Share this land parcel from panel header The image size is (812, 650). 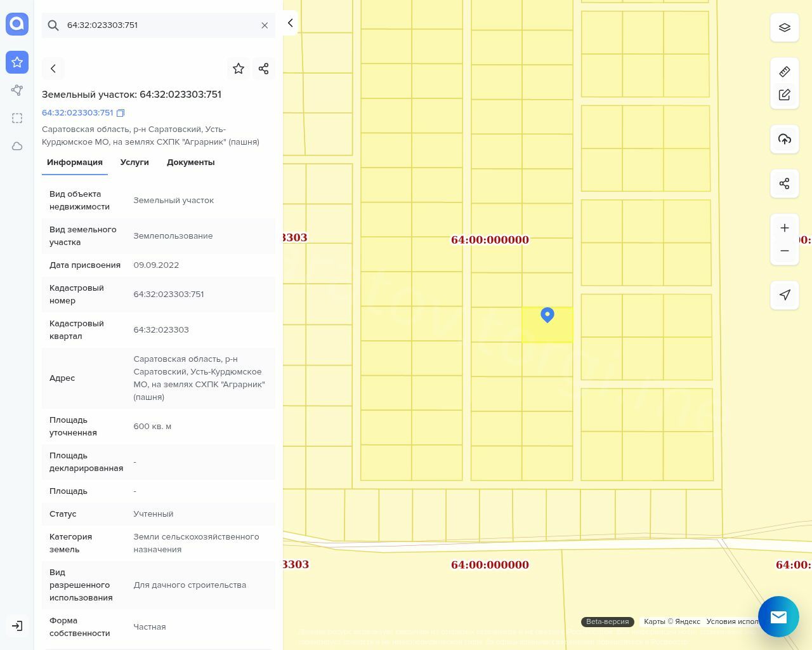point(264,69)
